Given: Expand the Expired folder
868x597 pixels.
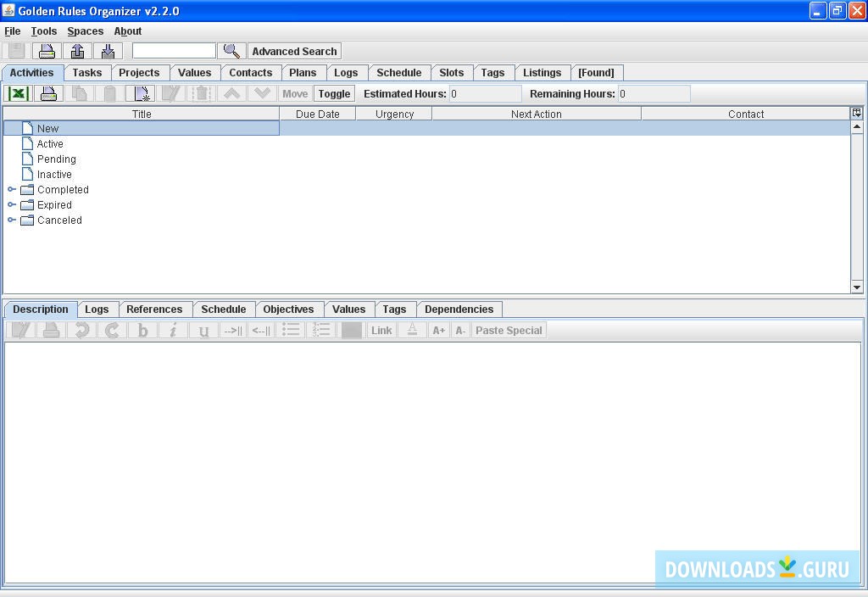Looking at the screenshot, I should pyautogui.click(x=12, y=205).
